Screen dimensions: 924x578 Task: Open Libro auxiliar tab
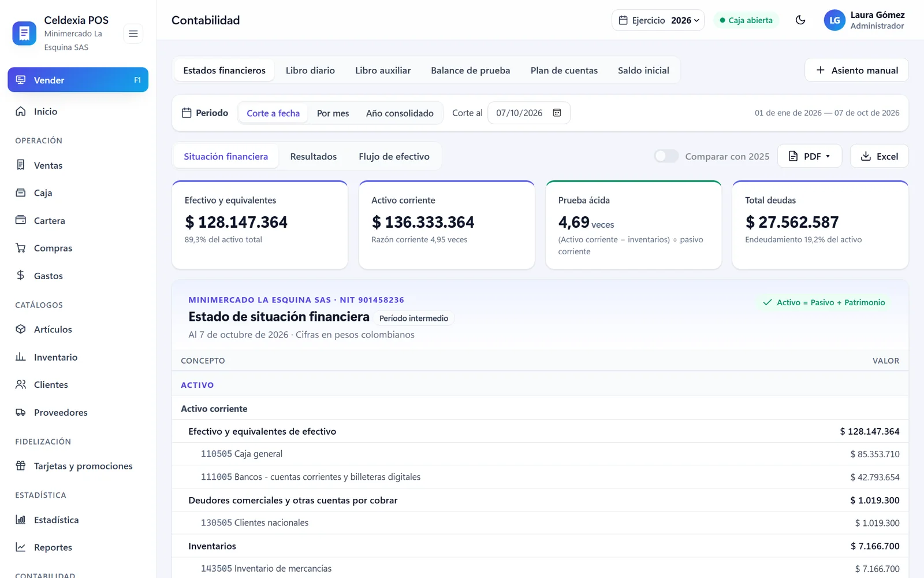point(383,71)
